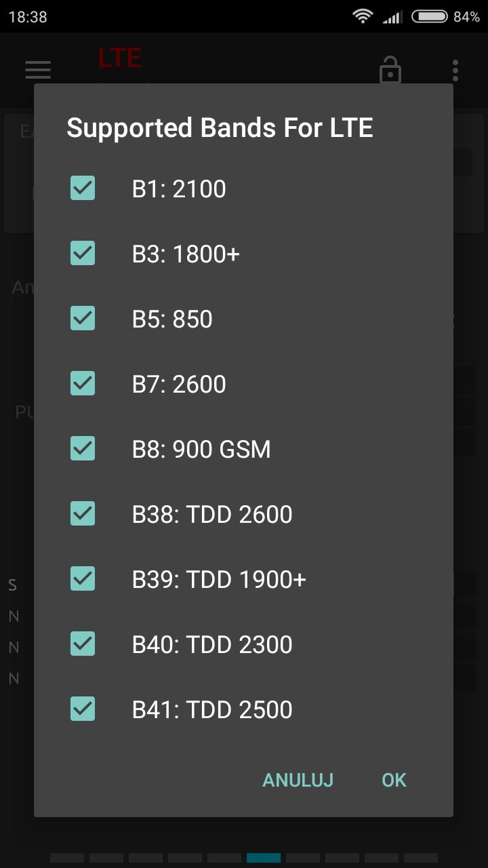Viewport: 488px width, 868px height.
Task: Uncheck B38: TDD 2600 checkbox
Action: coord(83,514)
